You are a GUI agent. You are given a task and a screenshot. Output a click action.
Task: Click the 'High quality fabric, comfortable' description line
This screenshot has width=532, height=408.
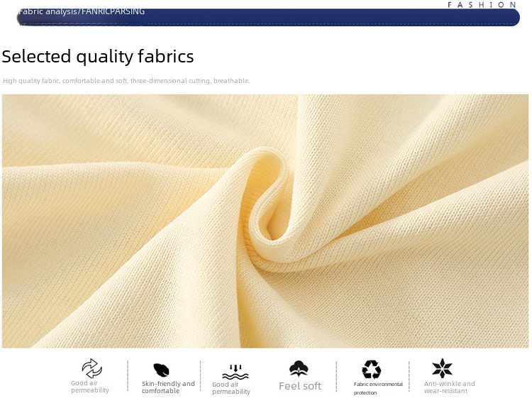[x=126, y=81]
